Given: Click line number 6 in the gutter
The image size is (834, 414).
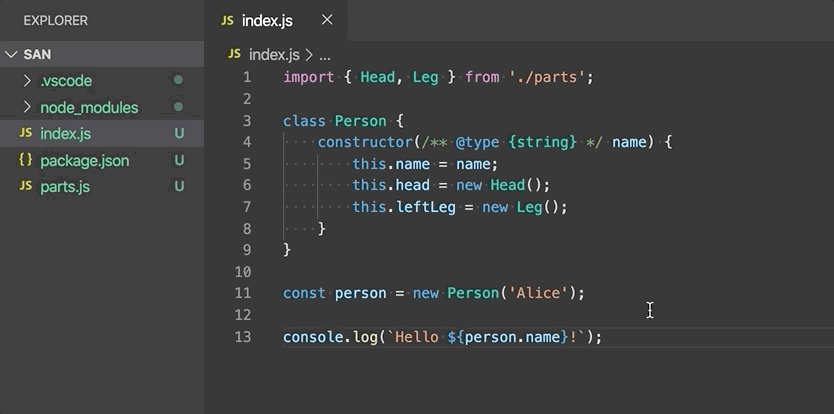Looking at the screenshot, I should [247, 185].
